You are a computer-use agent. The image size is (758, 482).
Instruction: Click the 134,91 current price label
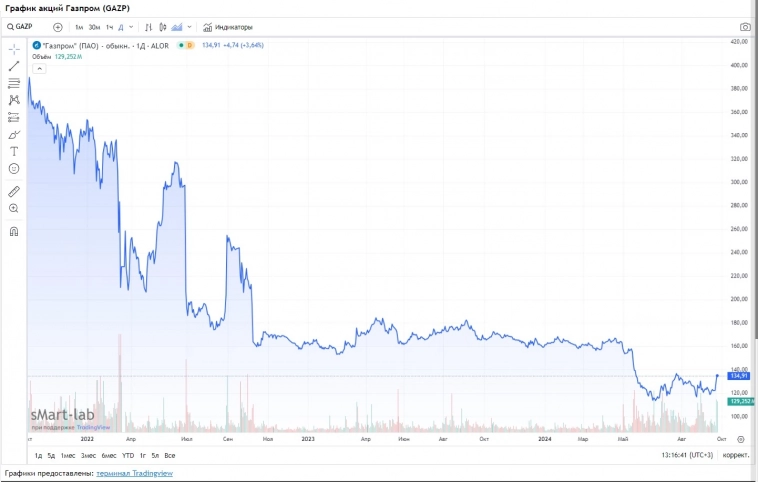point(739,376)
